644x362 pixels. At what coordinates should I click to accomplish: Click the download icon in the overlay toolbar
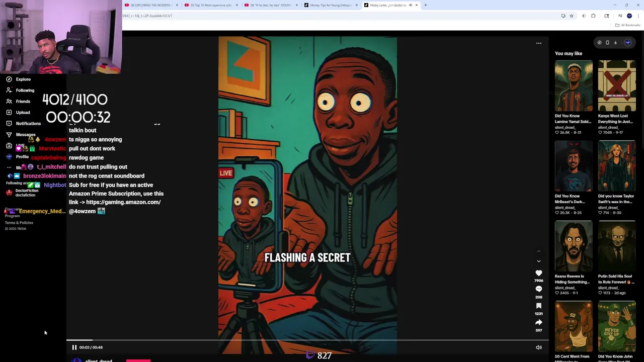pos(615,43)
